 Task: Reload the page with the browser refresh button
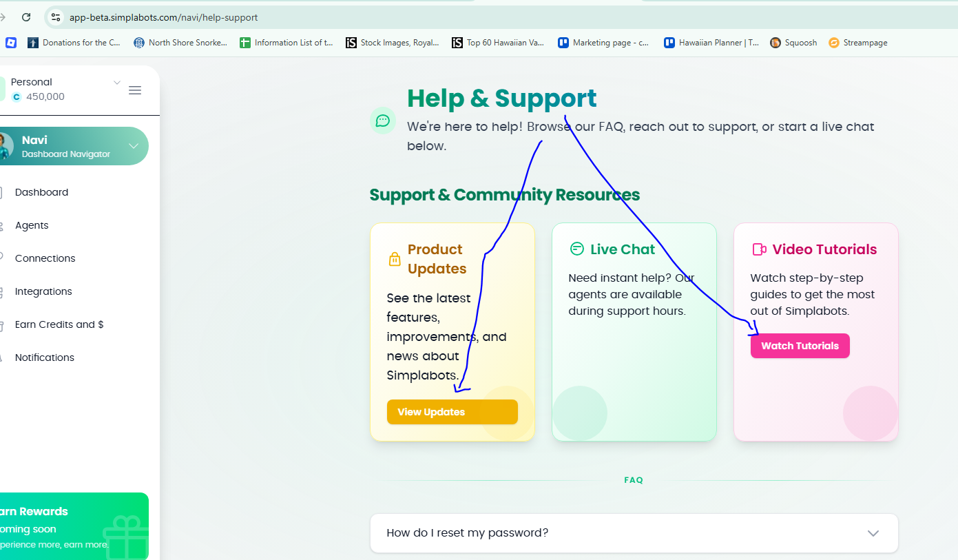(x=26, y=17)
